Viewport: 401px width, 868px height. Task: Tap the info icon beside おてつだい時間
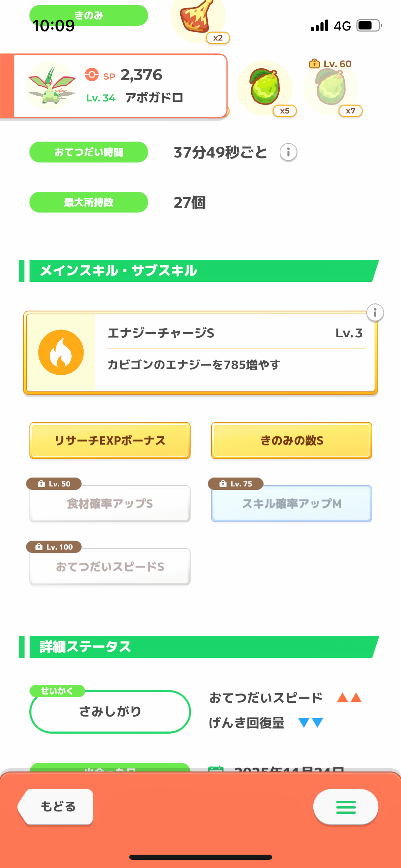(288, 152)
